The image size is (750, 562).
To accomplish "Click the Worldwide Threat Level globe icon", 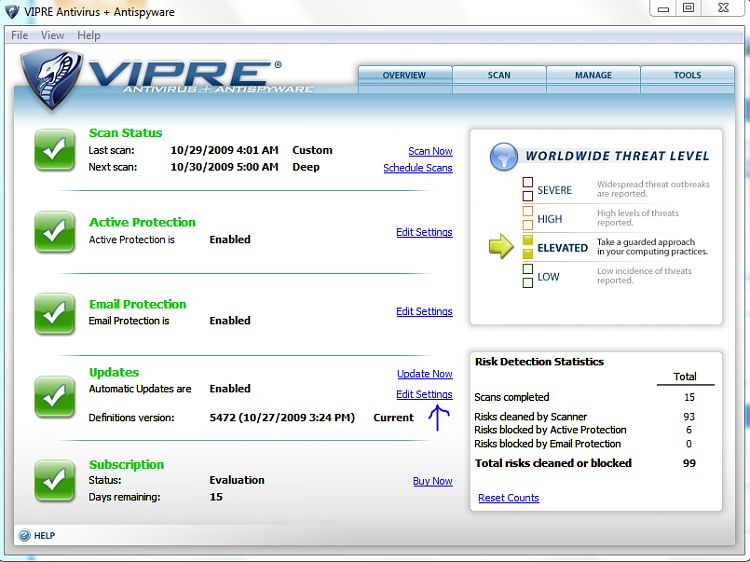I will 504,156.
